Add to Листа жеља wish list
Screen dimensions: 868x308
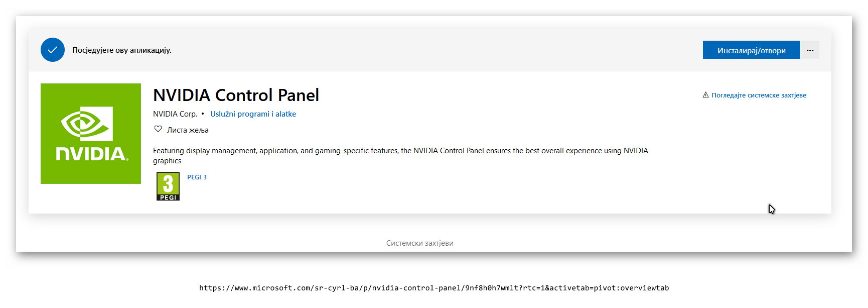coord(188,130)
